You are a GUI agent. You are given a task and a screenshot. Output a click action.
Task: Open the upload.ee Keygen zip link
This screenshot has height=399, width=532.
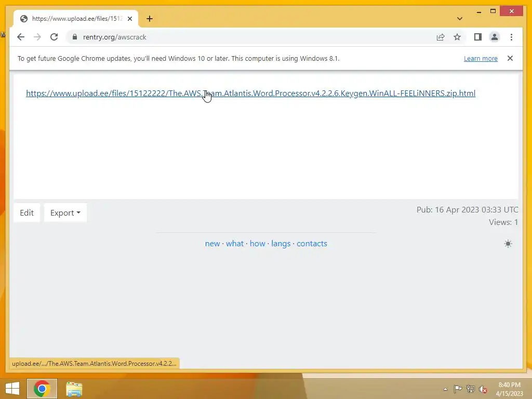pos(250,94)
